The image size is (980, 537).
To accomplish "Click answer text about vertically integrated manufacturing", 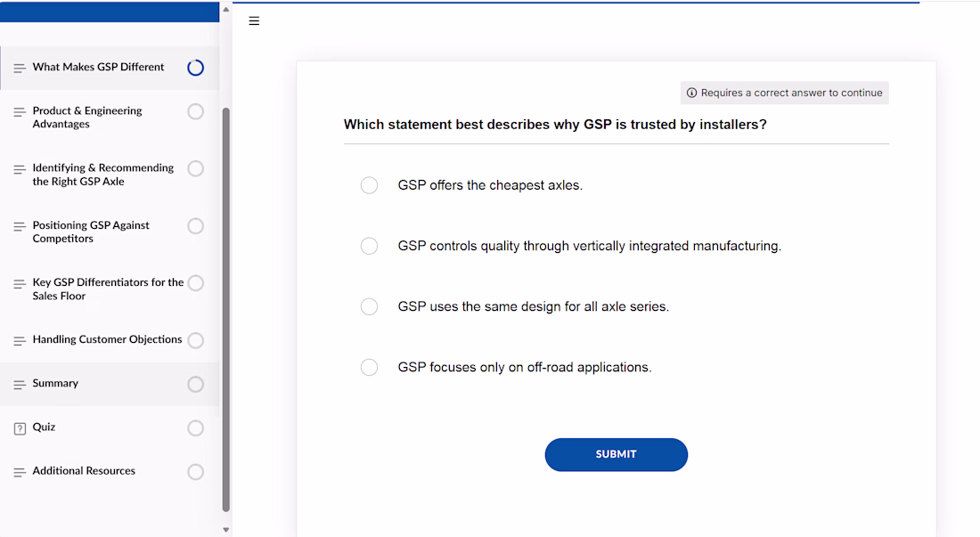I will [590, 246].
